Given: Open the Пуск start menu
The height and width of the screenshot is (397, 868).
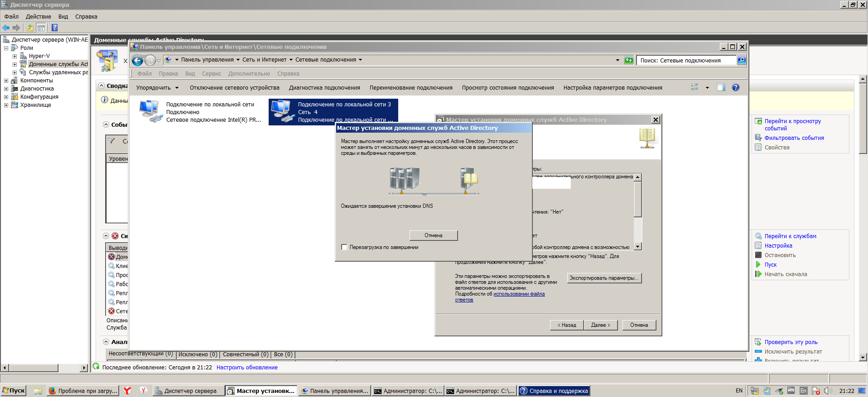Looking at the screenshot, I should 14,391.
